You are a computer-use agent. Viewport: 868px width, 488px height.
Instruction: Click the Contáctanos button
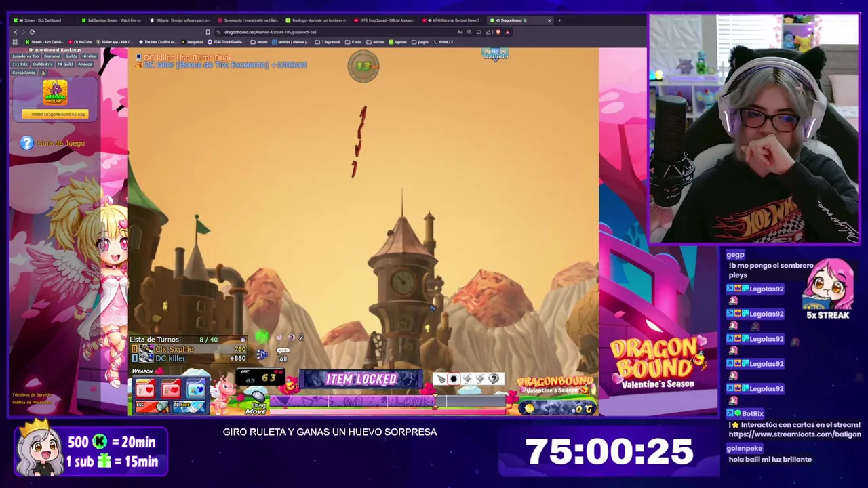click(x=24, y=73)
